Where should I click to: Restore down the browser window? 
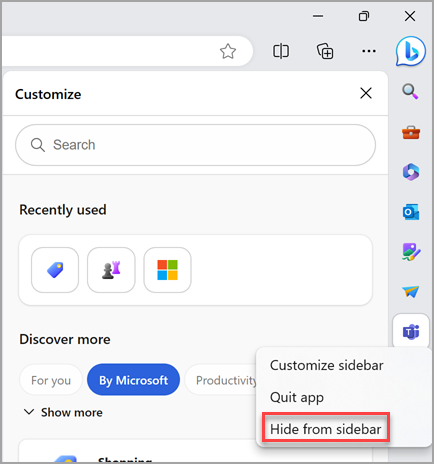click(x=364, y=16)
